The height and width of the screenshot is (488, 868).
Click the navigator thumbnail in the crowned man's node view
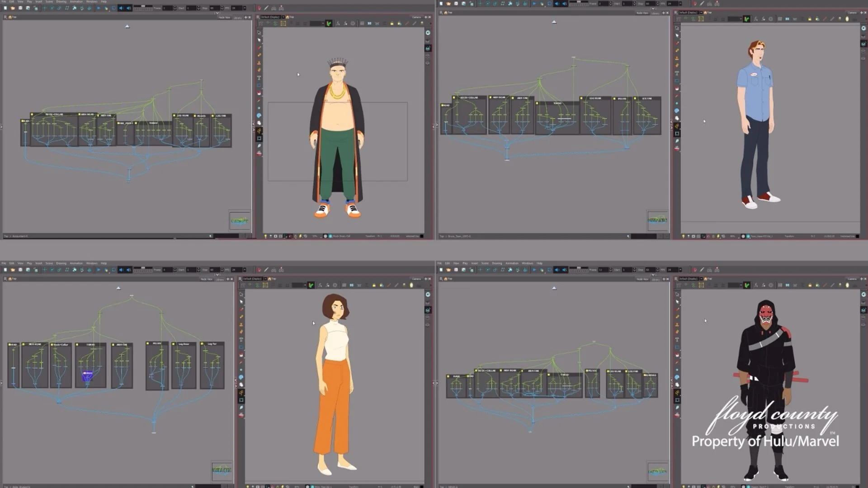(x=240, y=221)
